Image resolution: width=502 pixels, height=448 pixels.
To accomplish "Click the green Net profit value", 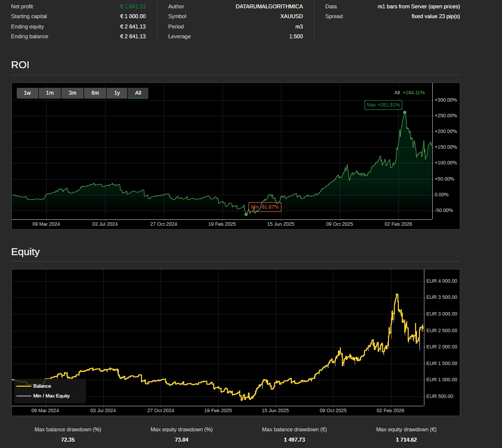I will pos(133,6).
